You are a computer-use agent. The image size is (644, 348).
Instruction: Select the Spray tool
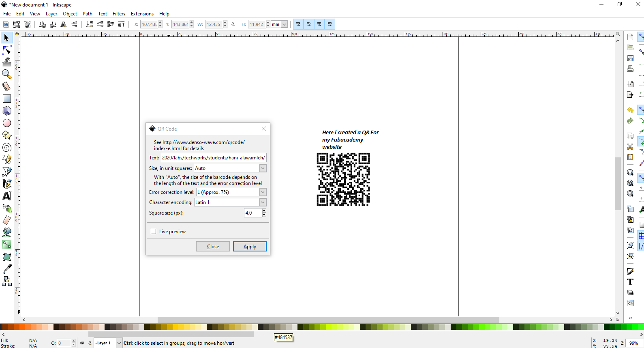(x=6, y=208)
